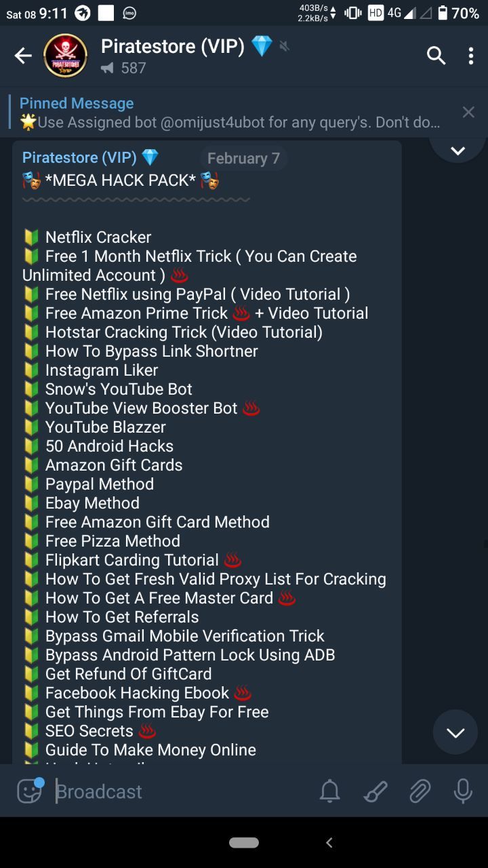This screenshot has width=488, height=868.
Task: Open search in Piratestore channel
Action: tap(436, 56)
